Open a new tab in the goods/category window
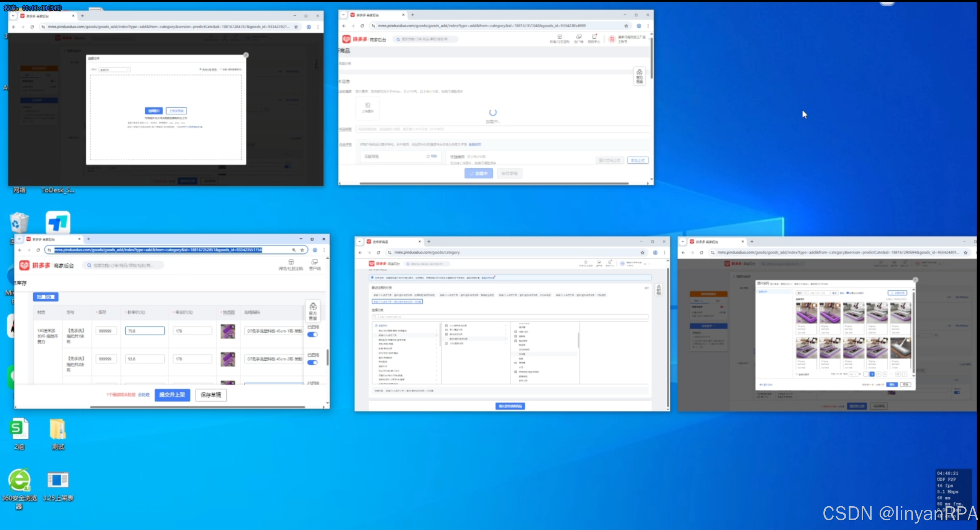Screen dimensions: 980x530 coord(429,241)
